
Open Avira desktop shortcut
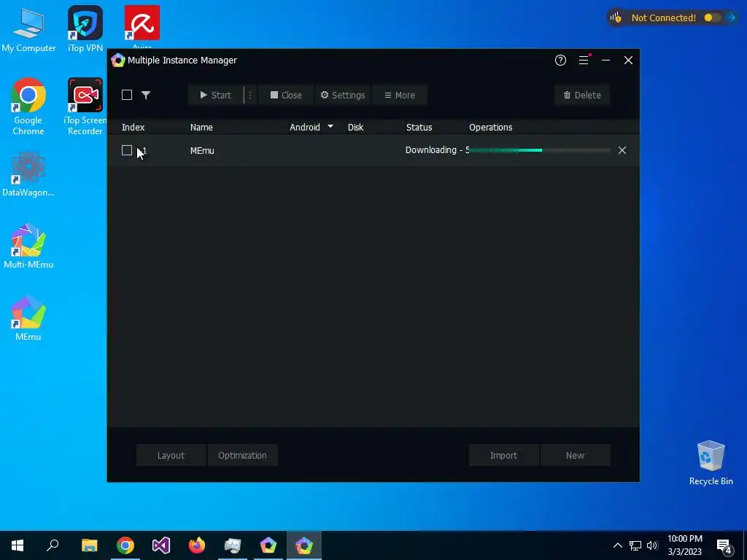pyautogui.click(x=142, y=26)
